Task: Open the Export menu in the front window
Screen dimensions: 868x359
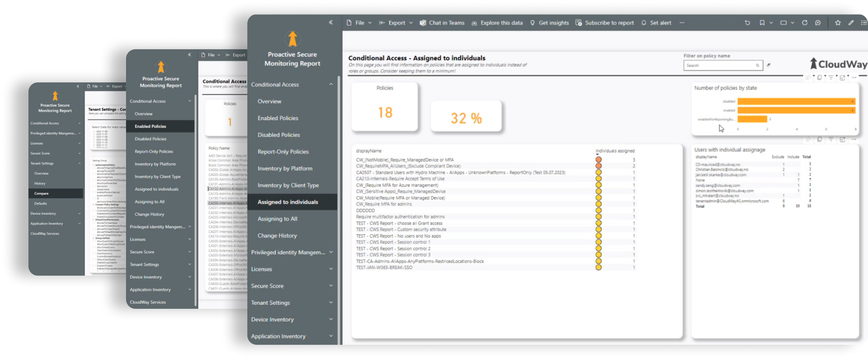Action: (395, 23)
